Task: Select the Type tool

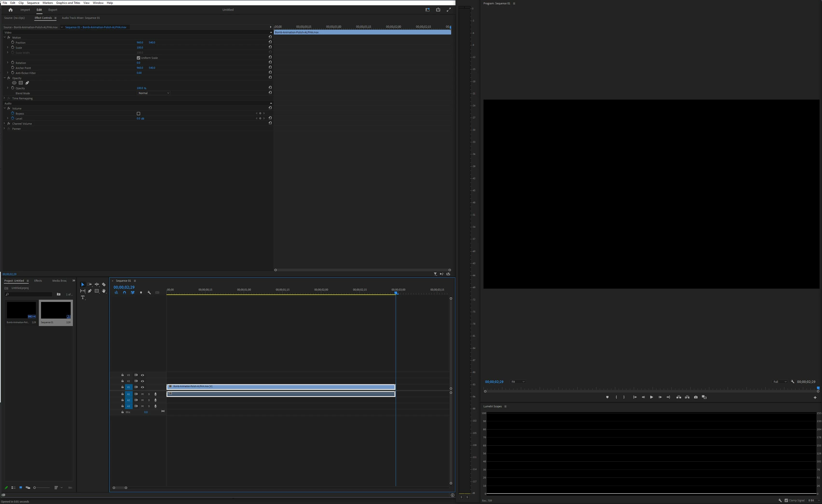Action: [83, 297]
